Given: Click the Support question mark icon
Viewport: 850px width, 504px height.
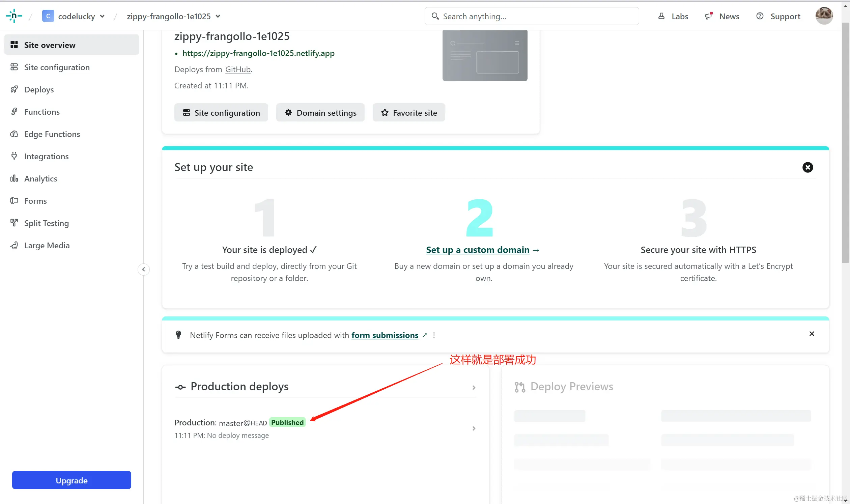Looking at the screenshot, I should pos(760,16).
